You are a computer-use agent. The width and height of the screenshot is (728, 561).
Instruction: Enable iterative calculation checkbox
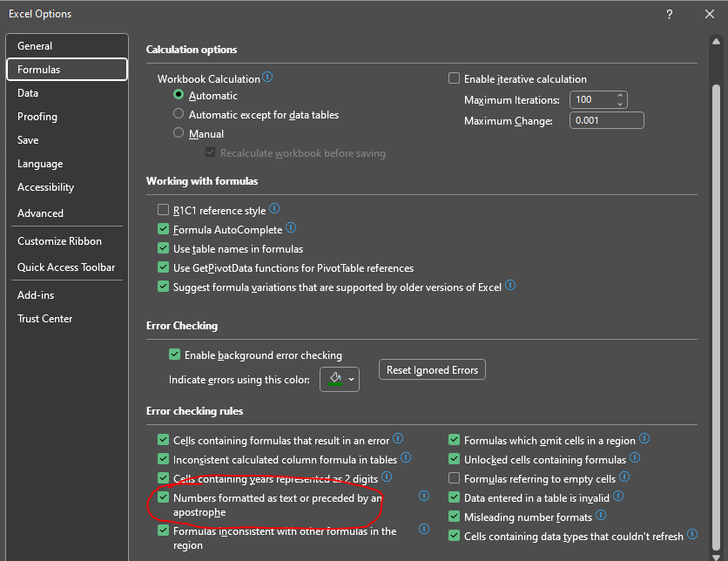[454, 78]
